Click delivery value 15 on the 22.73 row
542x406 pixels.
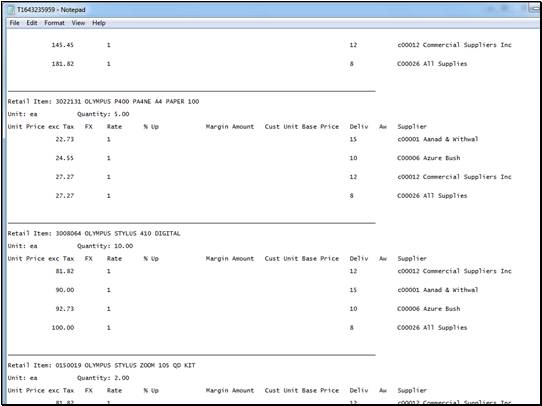pos(353,139)
